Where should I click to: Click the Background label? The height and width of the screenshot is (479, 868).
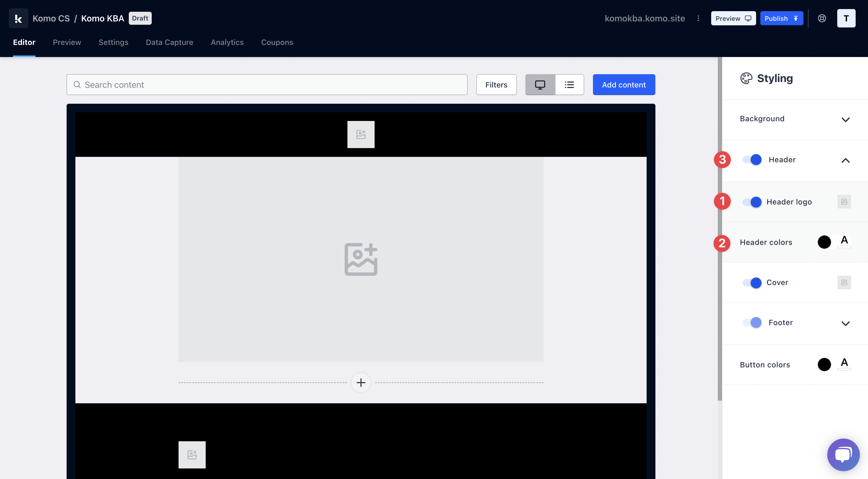tap(762, 119)
